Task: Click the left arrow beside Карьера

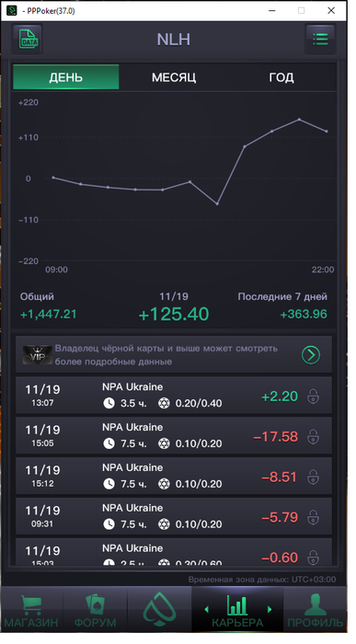Action: [207, 609]
